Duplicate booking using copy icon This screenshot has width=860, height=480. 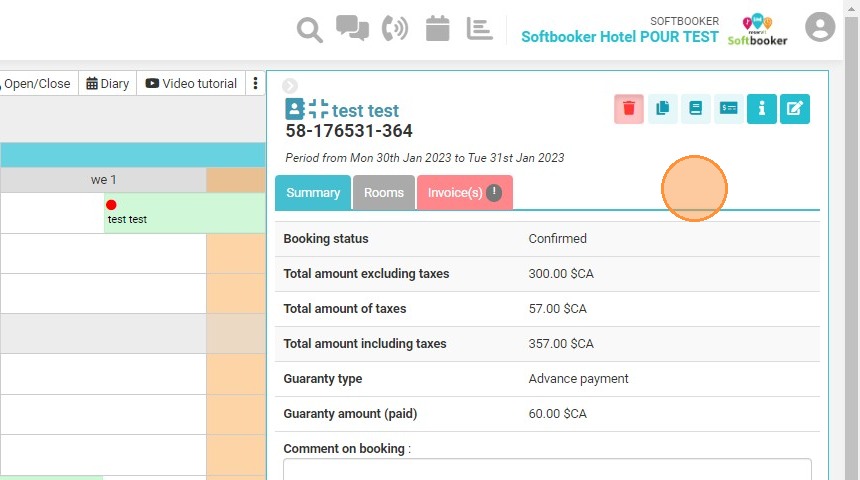pos(663,109)
